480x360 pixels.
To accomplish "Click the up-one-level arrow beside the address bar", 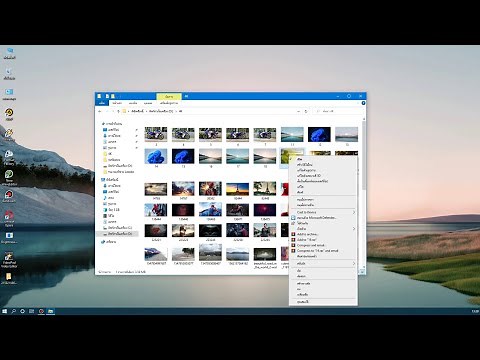I will 118,111.
